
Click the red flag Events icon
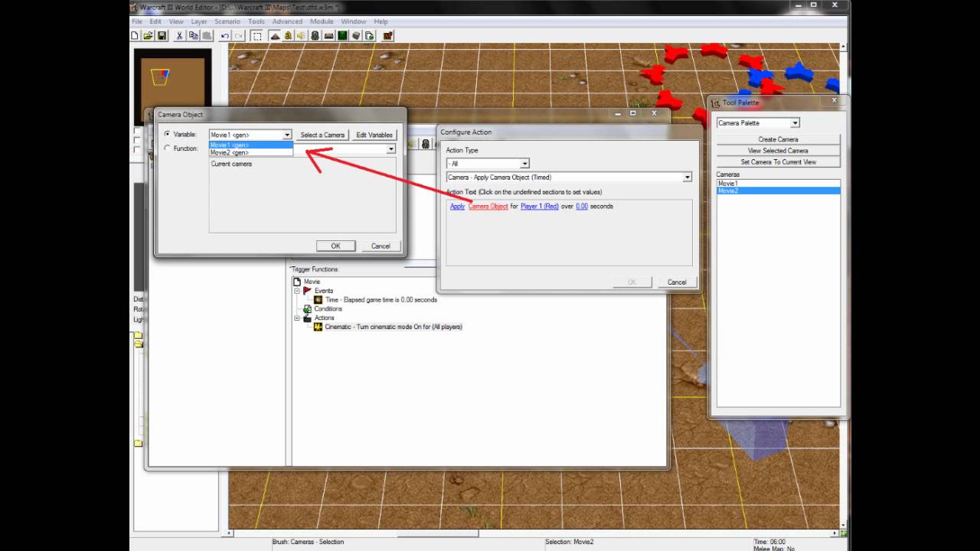click(x=307, y=291)
